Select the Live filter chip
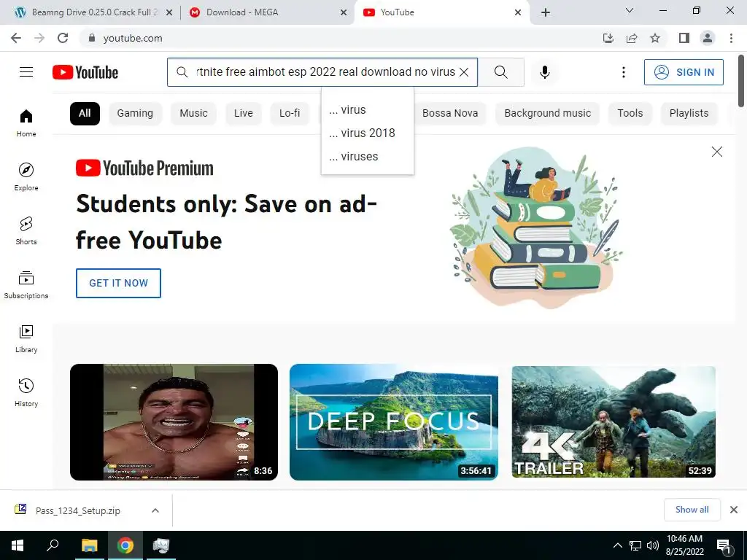Image resolution: width=747 pixels, height=560 pixels. pyautogui.click(x=244, y=113)
